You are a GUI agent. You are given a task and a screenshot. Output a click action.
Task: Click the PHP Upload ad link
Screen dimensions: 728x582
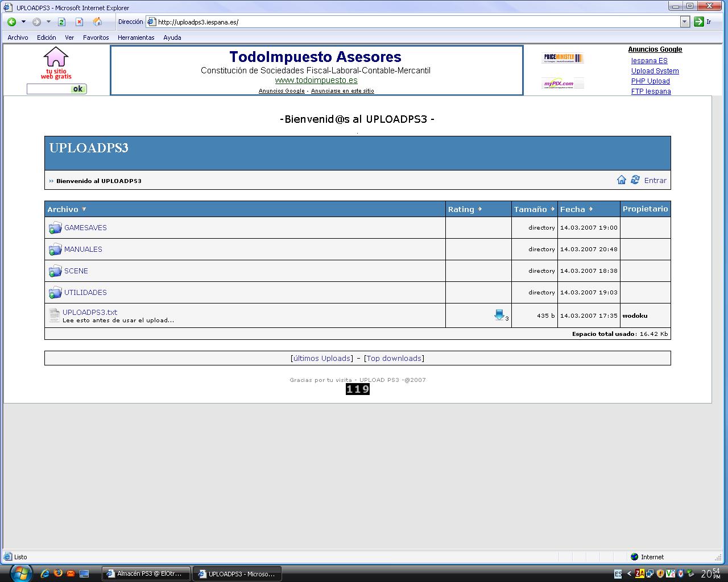tap(651, 81)
